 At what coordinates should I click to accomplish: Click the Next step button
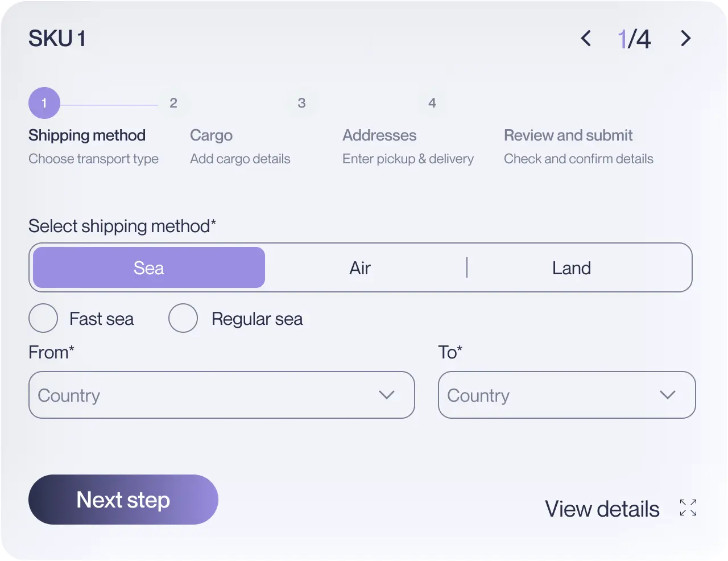point(123,500)
